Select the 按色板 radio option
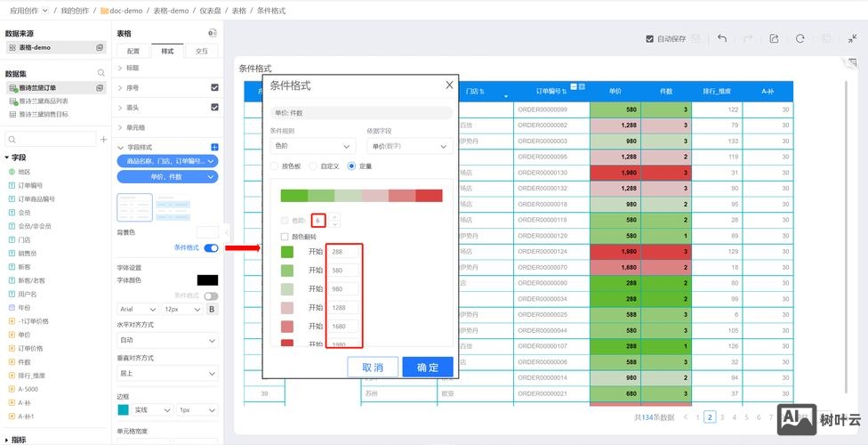 274,166
